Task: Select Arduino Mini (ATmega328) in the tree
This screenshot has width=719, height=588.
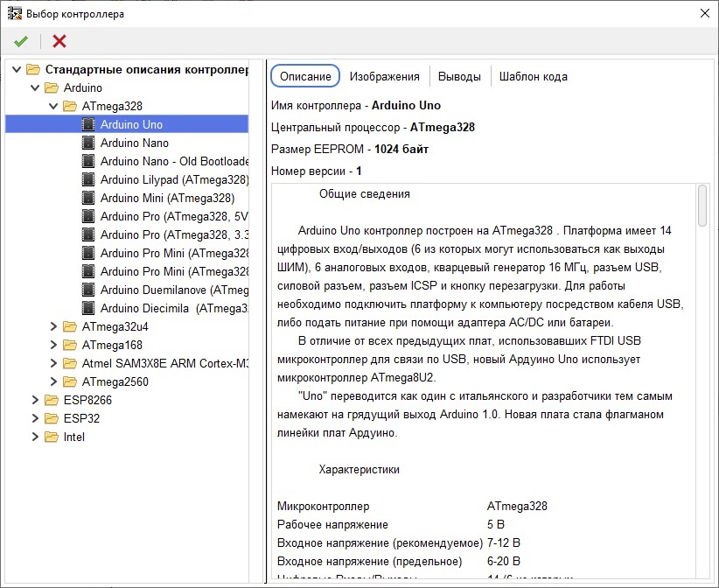Action: 167,198
